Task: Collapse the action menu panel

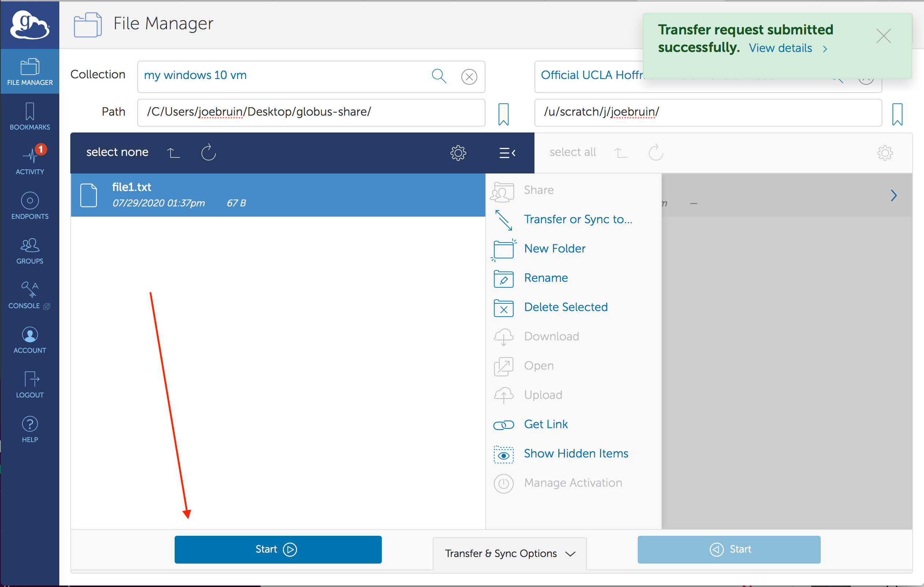Action: coord(507,153)
